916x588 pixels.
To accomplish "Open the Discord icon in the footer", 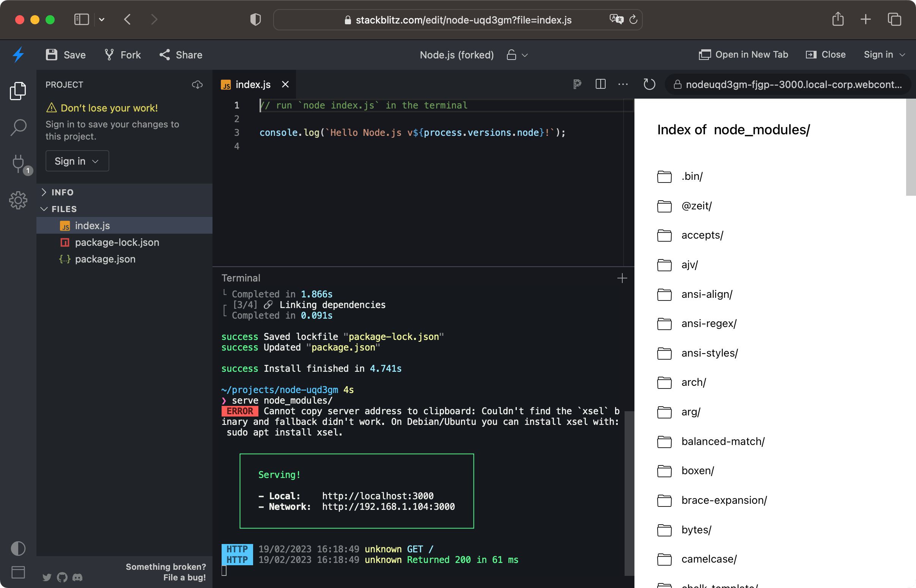I will point(78,577).
